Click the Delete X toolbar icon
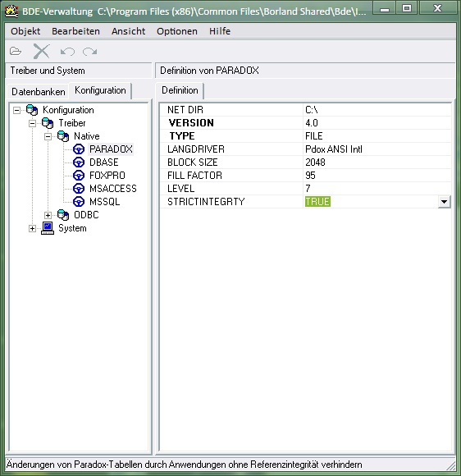 [x=41, y=51]
